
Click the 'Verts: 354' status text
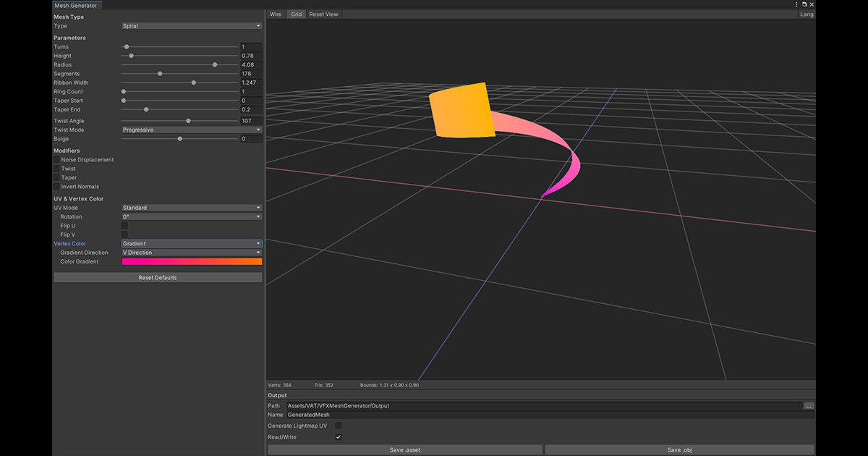pyautogui.click(x=279, y=385)
